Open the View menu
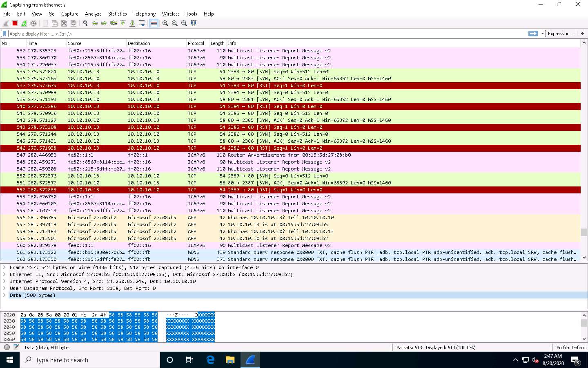This screenshot has width=588, height=368. tap(37, 14)
